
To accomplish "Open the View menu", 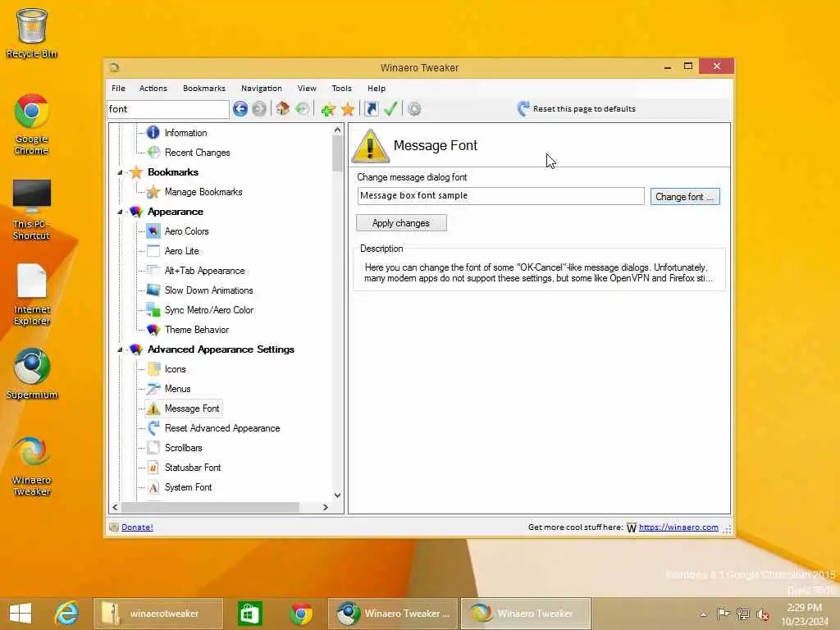I will pos(307,89).
